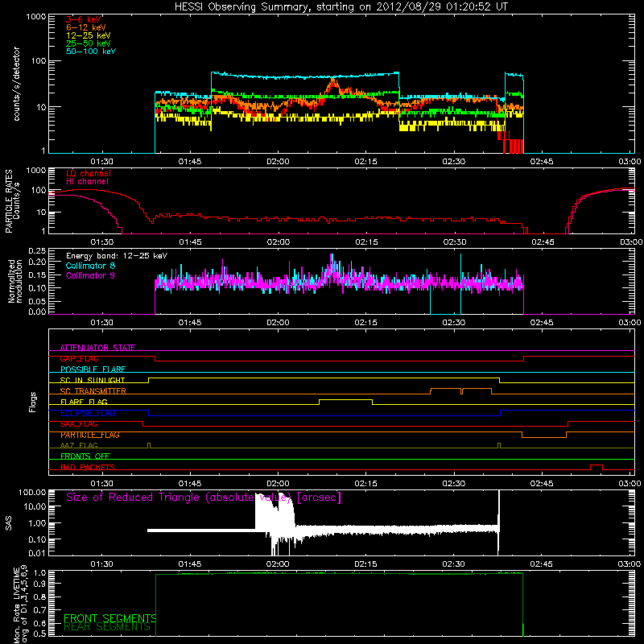Select the ECLIPSE_FLAG label
Screen dimensions: 644x644
[x=88, y=413]
